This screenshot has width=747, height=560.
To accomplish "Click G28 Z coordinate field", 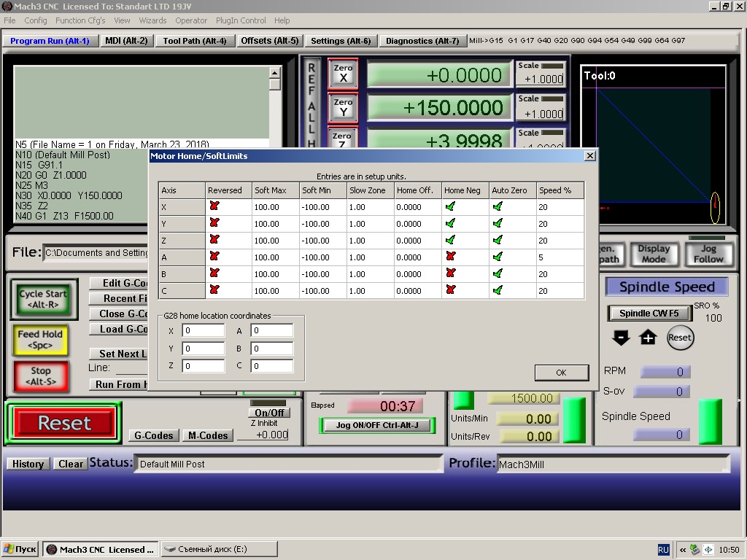I will [x=203, y=366].
